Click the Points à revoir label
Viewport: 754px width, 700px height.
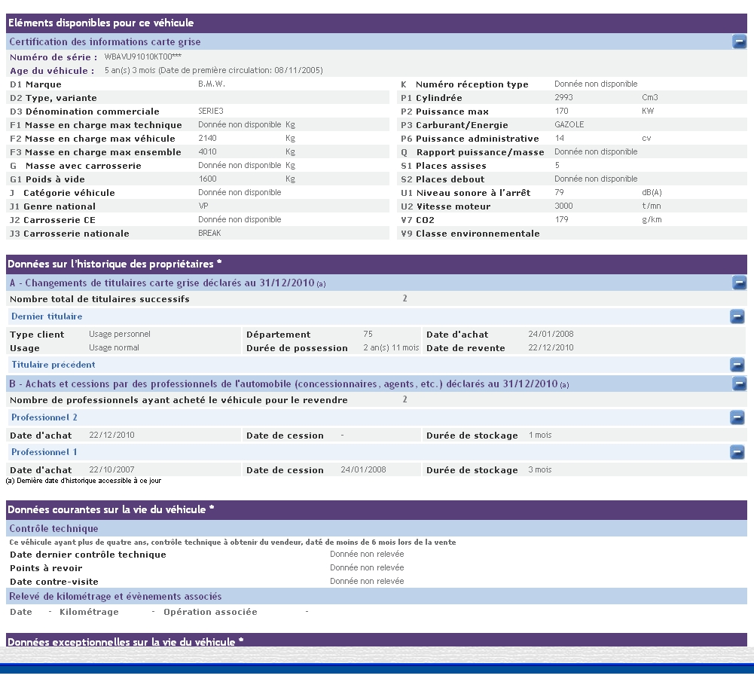(x=46, y=567)
